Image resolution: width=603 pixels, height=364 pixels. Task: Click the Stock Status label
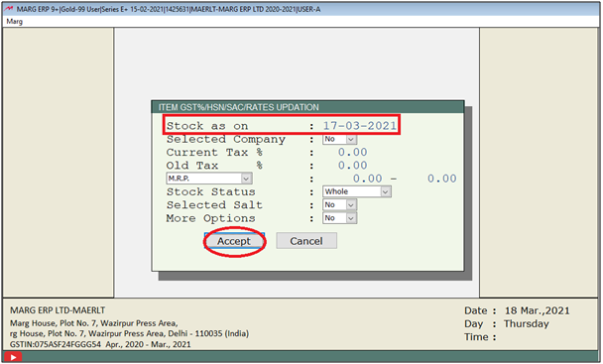pyautogui.click(x=210, y=191)
